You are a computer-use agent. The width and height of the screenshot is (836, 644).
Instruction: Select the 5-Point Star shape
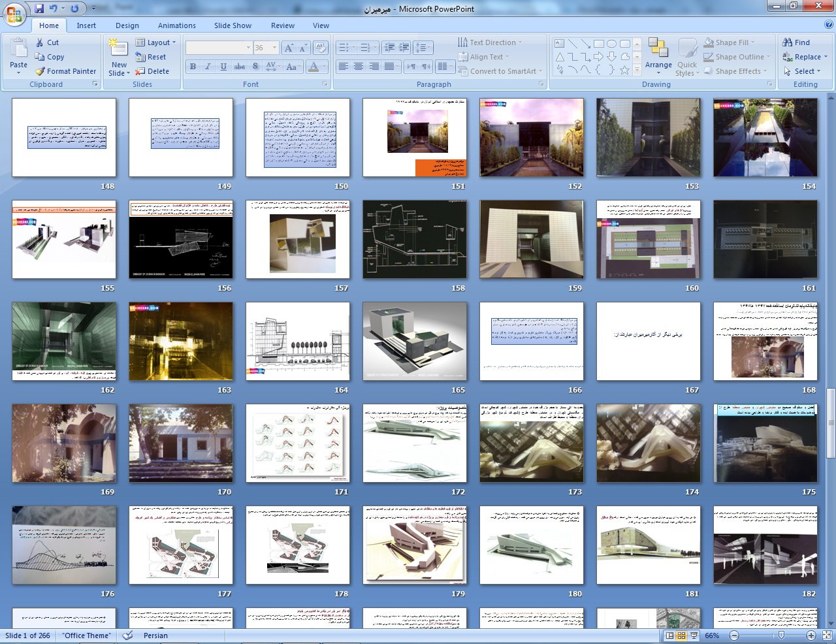click(624, 70)
